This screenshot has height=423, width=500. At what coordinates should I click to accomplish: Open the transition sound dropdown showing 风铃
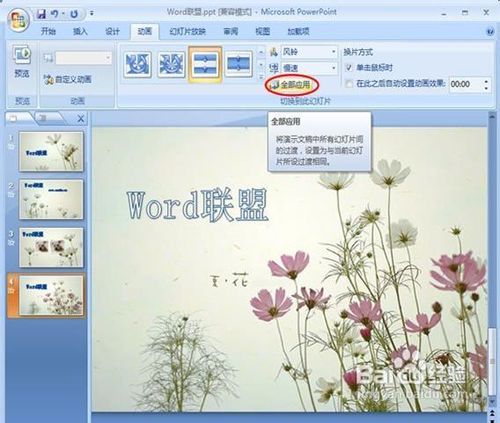pyautogui.click(x=309, y=52)
